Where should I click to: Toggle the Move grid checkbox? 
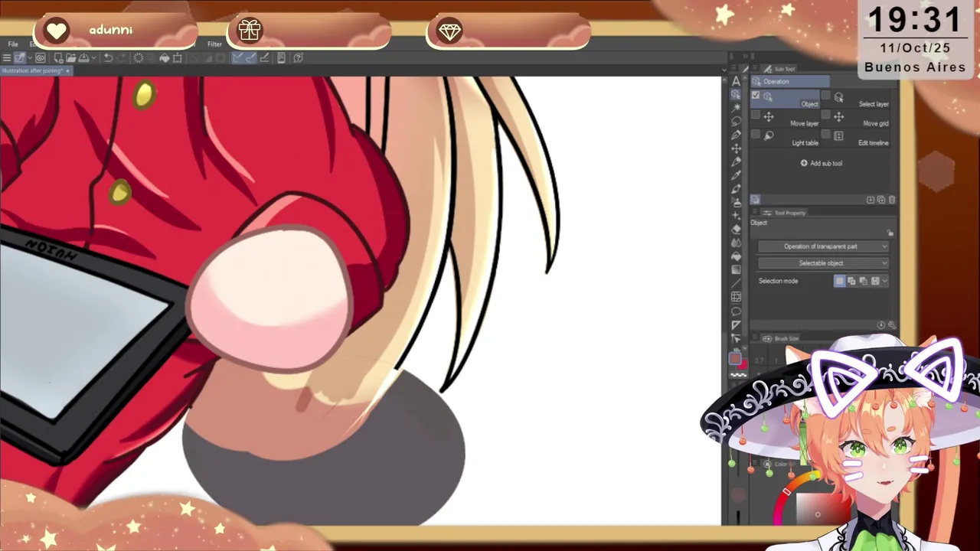pos(826,115)
